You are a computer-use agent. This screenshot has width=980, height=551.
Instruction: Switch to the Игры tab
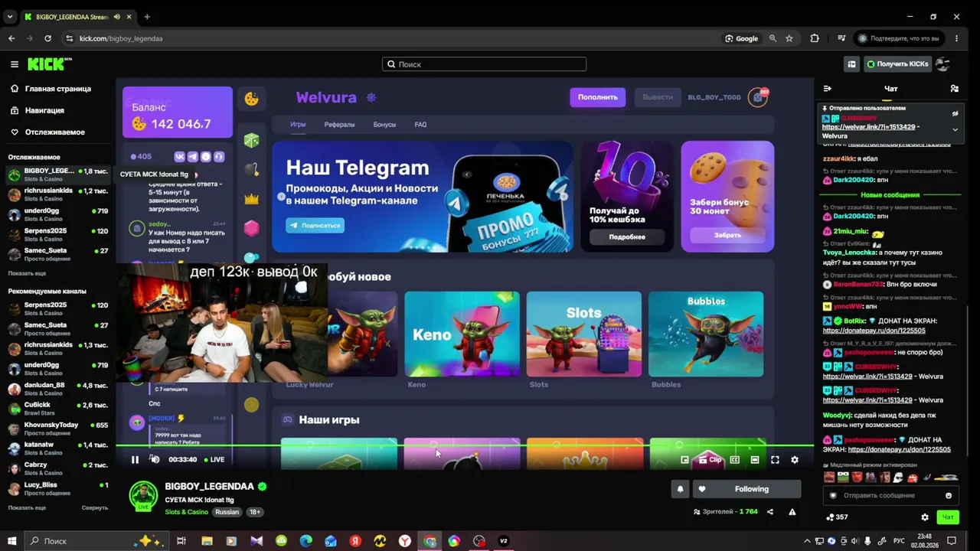(x=298, y=124)
